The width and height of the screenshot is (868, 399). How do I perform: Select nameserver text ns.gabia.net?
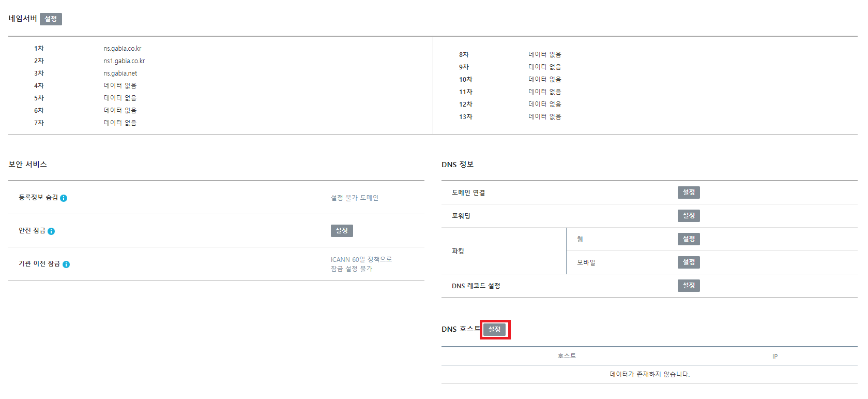(120, 73)
